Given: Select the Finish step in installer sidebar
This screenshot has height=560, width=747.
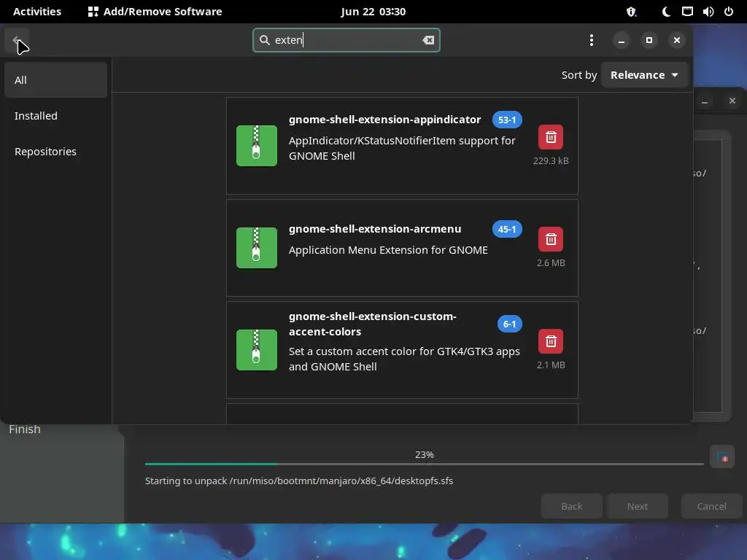Looking at the screenshot, I should point(25,429).
